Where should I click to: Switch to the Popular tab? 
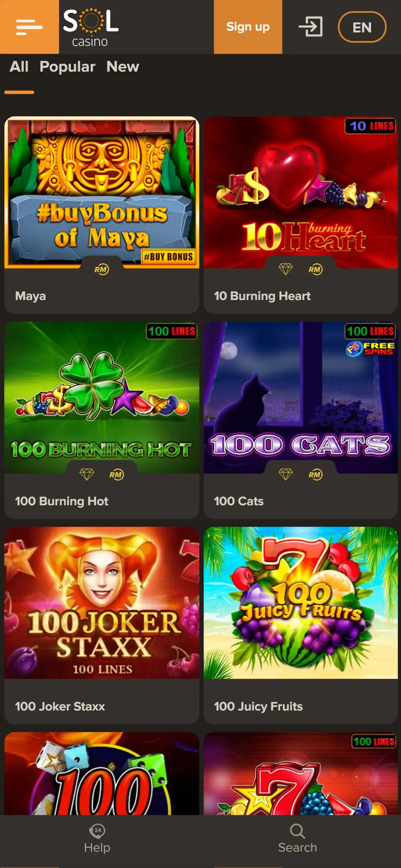click(x=67, y=67)
